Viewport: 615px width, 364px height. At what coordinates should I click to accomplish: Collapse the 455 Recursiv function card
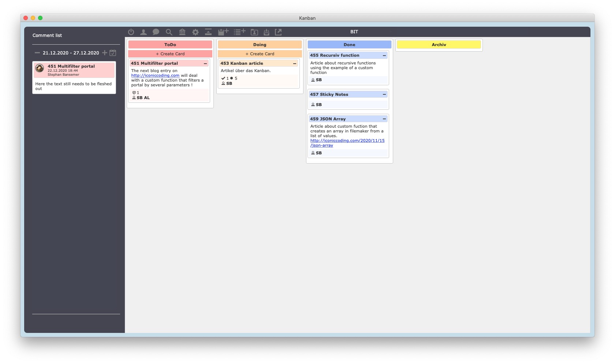(384, 56)
